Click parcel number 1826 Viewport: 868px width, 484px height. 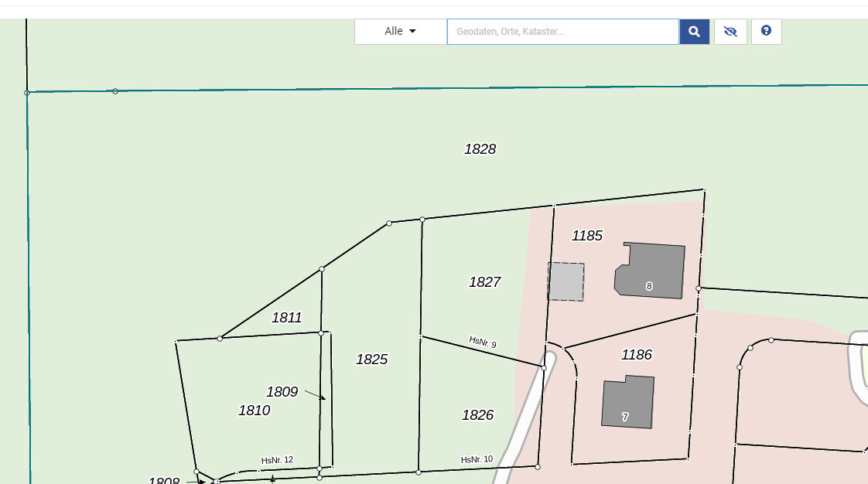477,415
